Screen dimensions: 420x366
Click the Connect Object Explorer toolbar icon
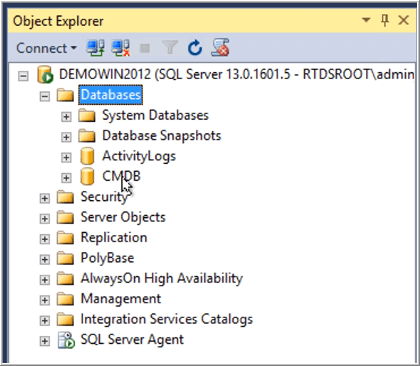coord(95,48)
